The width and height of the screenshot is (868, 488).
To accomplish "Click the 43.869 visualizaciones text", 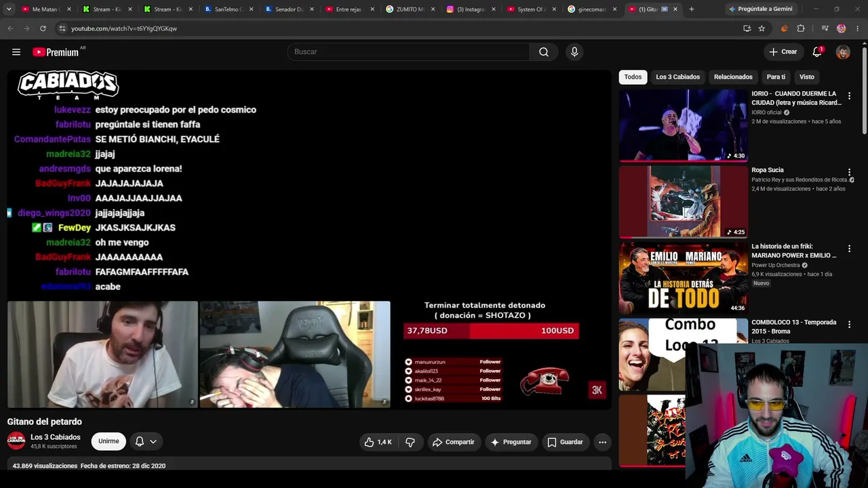I will coord(45,466).
